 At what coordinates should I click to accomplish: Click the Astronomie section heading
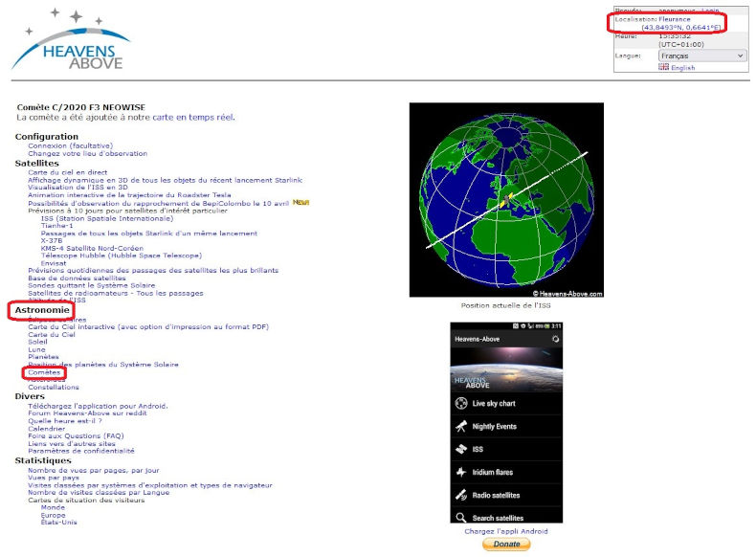click(x=42, y=310)
